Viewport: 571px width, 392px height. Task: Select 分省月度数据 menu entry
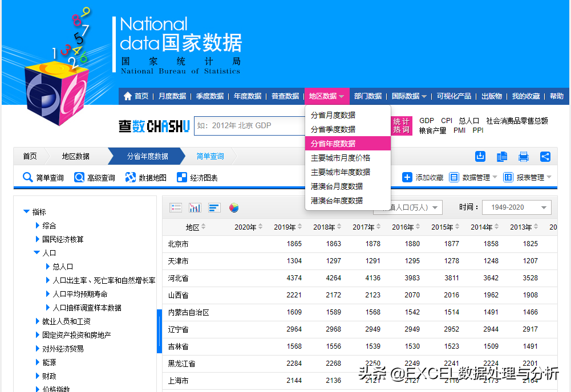point(348,115)
